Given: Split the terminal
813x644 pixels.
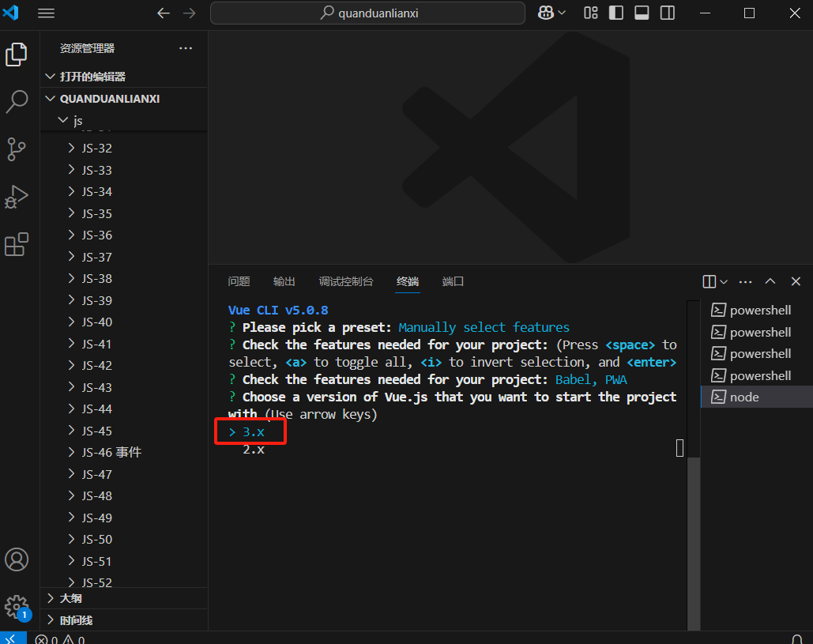Looking at the screenshot, I should [709, 281].
